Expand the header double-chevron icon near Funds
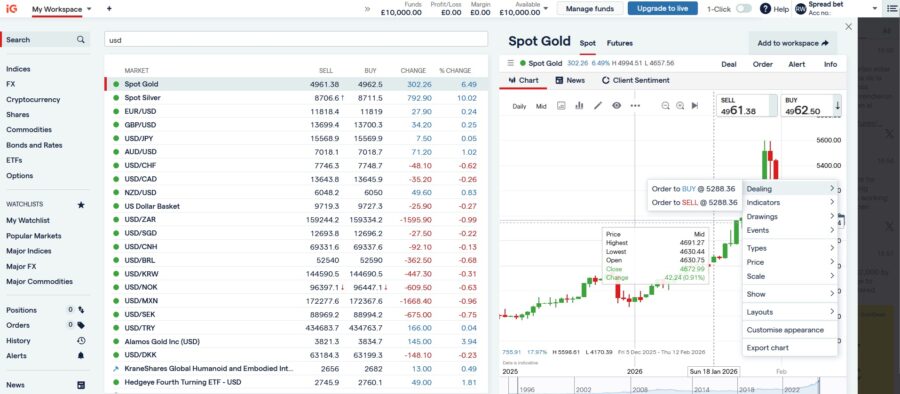This screenshot has height=394, width=900. pyautogui.click(x=367, y=9)
